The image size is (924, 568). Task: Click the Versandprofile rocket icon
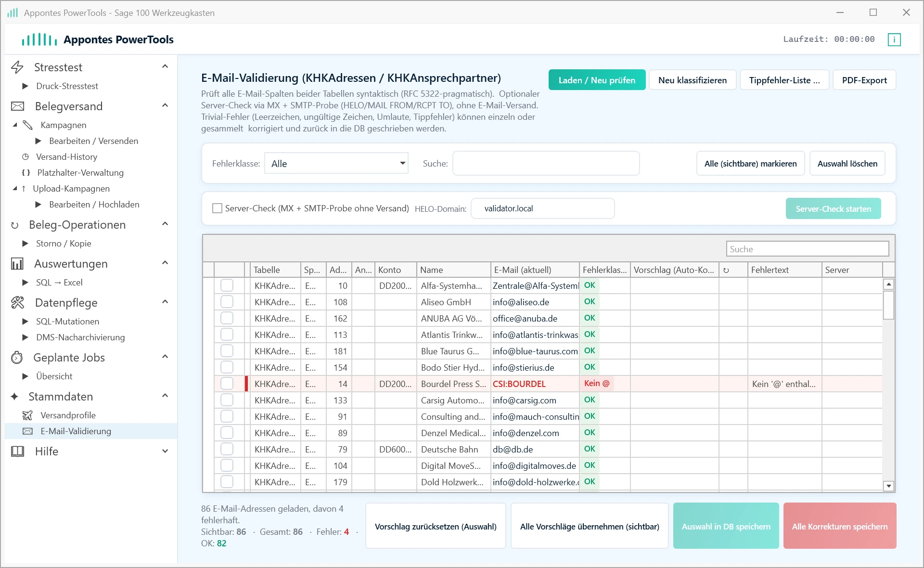(28, 415)
